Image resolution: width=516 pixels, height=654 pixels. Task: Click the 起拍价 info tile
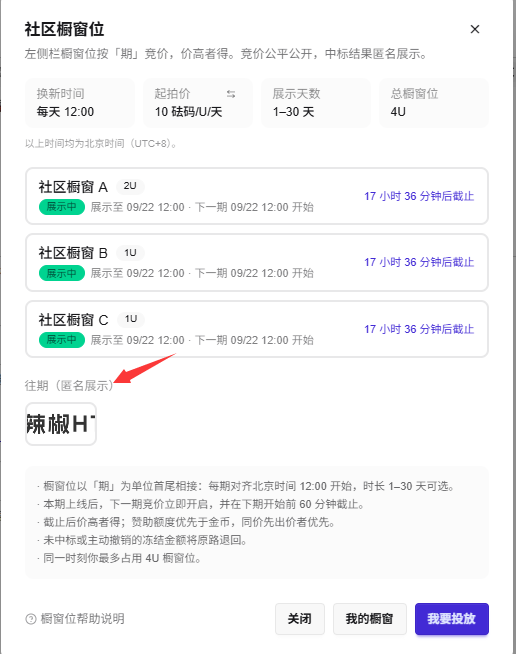pos(198,103)
